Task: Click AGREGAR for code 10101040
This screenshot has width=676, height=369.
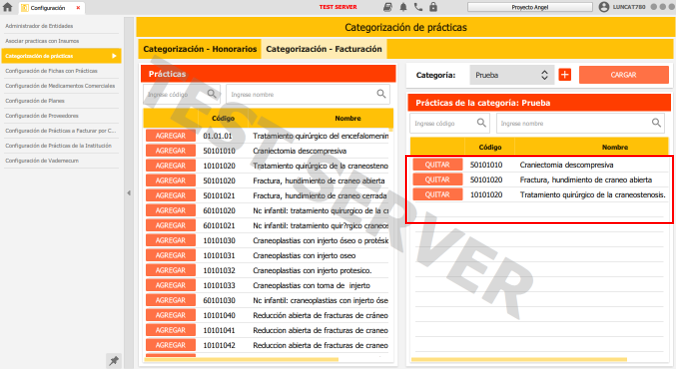Action: pyautogui.click(x=171, y=315)
